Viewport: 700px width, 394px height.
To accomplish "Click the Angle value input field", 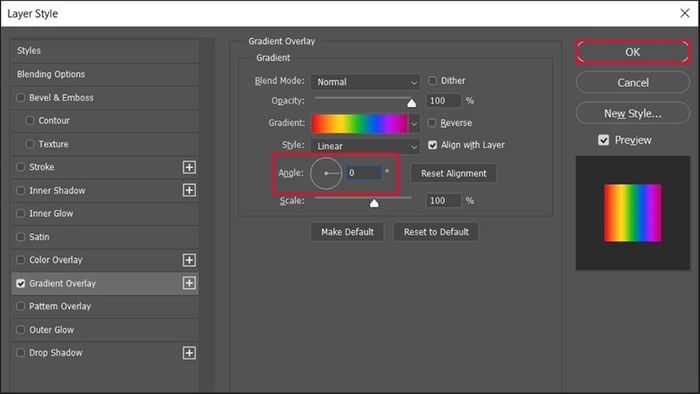I will point(363,173).
